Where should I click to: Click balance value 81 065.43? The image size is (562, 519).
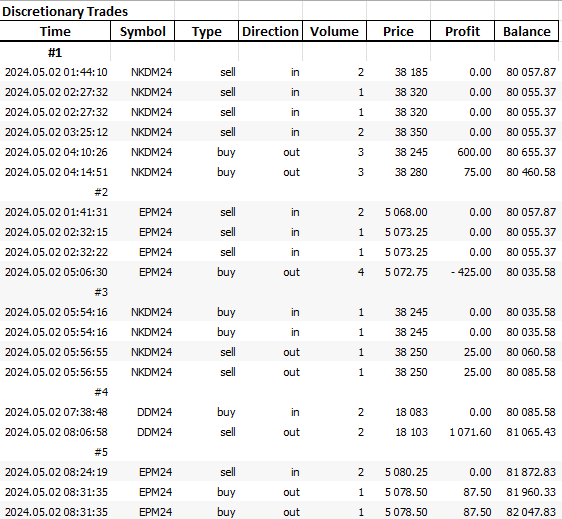[531, 432]
